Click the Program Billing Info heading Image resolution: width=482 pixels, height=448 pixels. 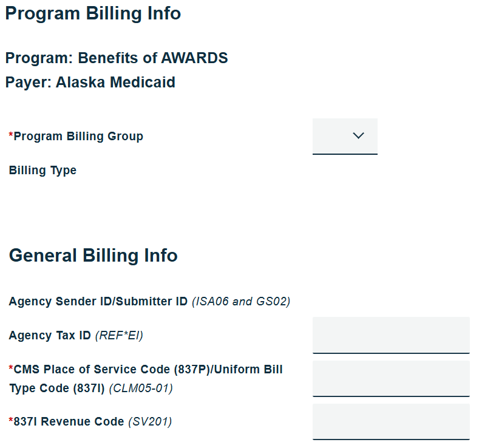click(93, 13)
